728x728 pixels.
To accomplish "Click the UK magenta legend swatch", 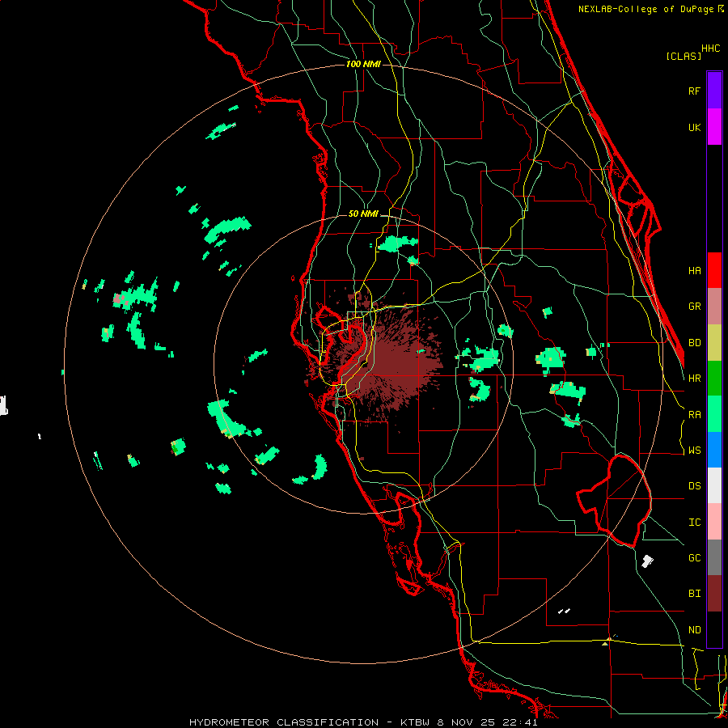I will click(714, 127).
